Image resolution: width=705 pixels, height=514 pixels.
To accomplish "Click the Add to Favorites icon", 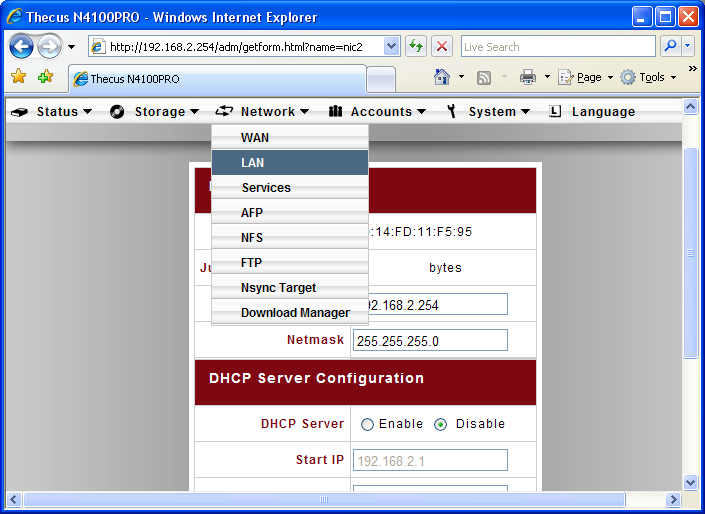I will (45, 77).
